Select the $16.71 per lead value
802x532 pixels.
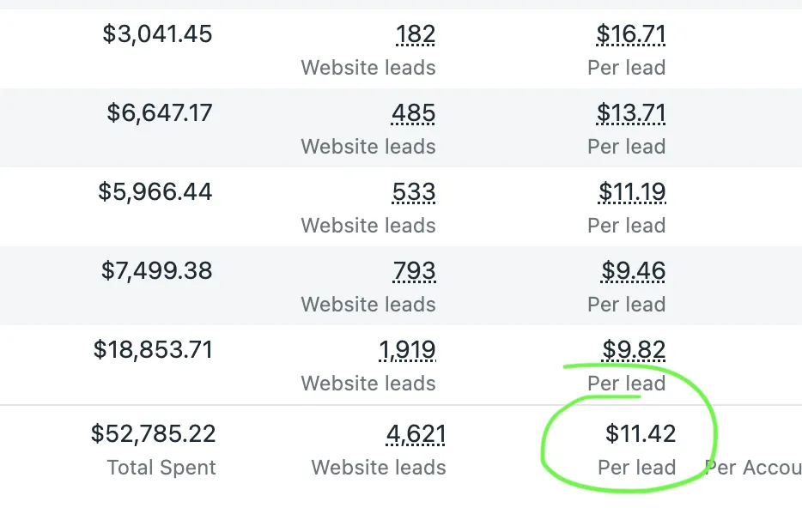[630, 34]
